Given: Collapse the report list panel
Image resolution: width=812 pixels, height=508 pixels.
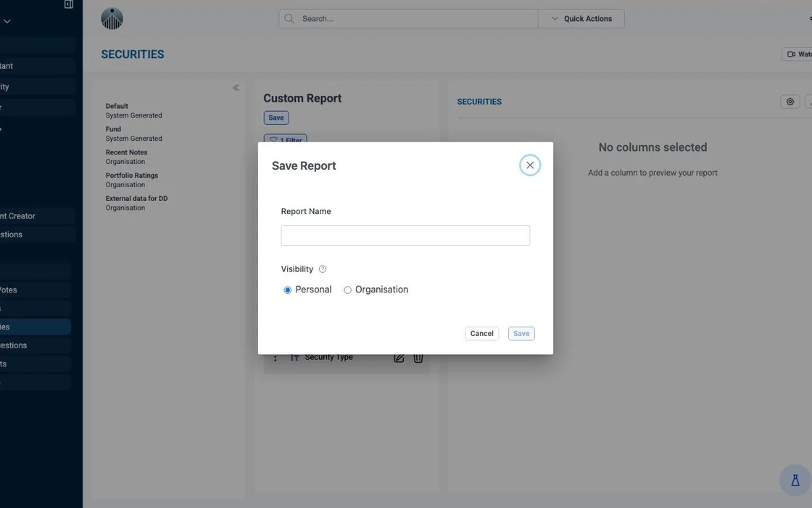Looking at the screenshot, I should click(236, 88).
